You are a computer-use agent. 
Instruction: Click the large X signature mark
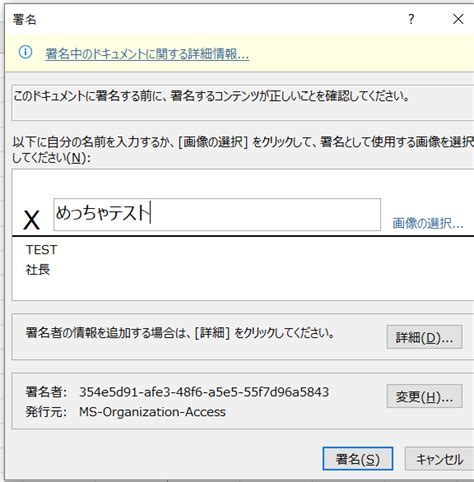[x=31, y=220]
